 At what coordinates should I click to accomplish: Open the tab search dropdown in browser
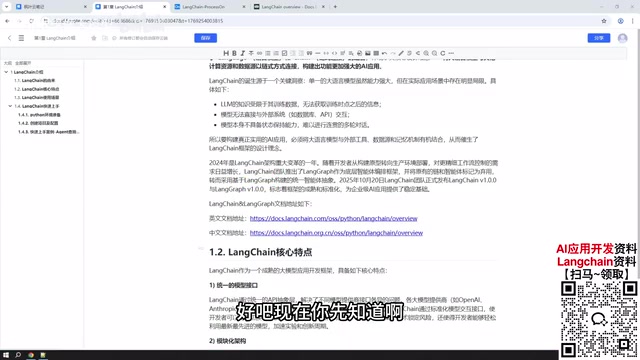[x=7, y=7]
